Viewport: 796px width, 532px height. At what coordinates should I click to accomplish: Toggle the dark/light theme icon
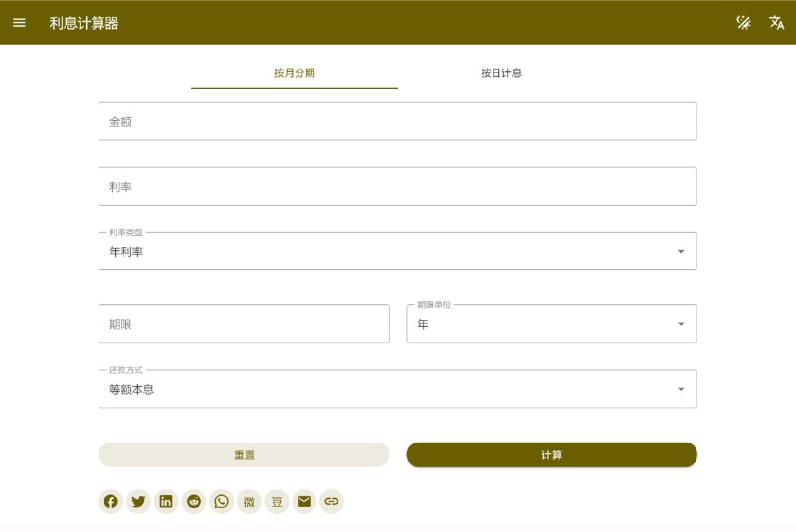[x=743, y=23]
